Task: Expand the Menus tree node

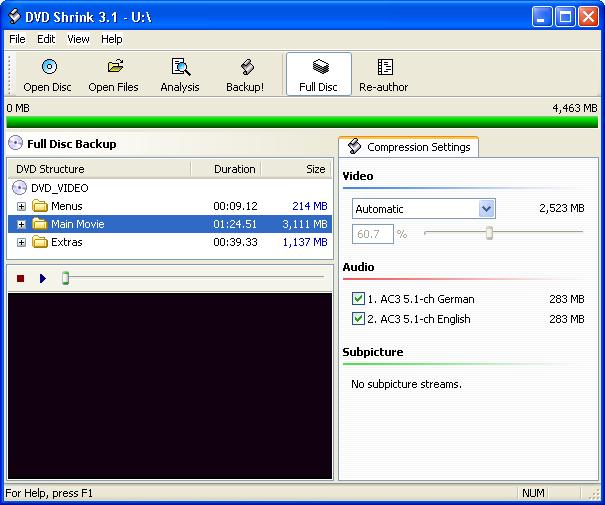Action: pos(22,206)
